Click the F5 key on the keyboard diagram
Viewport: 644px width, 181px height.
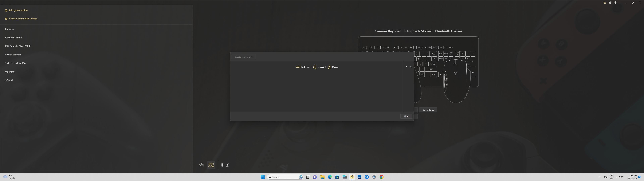click(395, 47)
